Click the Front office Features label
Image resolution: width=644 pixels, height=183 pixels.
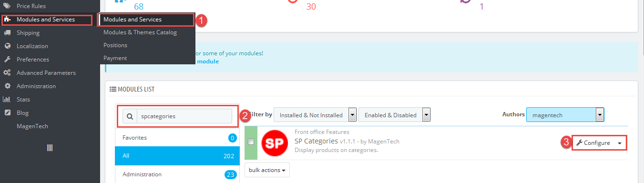click(x=322, y=132)
